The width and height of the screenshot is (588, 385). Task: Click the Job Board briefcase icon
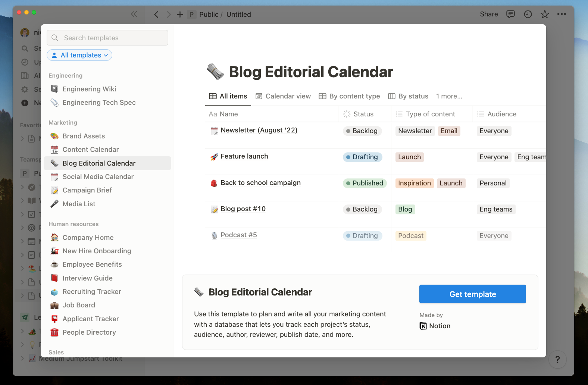click(x=54, y=305)
